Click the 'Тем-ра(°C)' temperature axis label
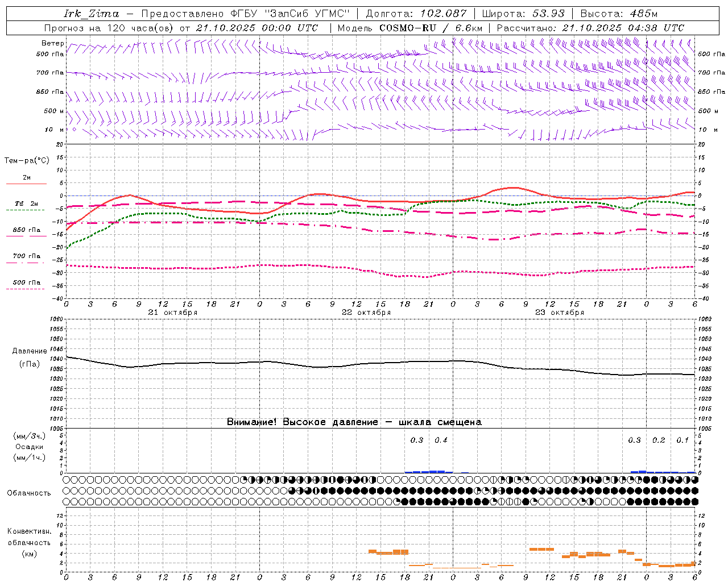Image resolution: width=728 pixels, height=582 pixels. point(27,160)
